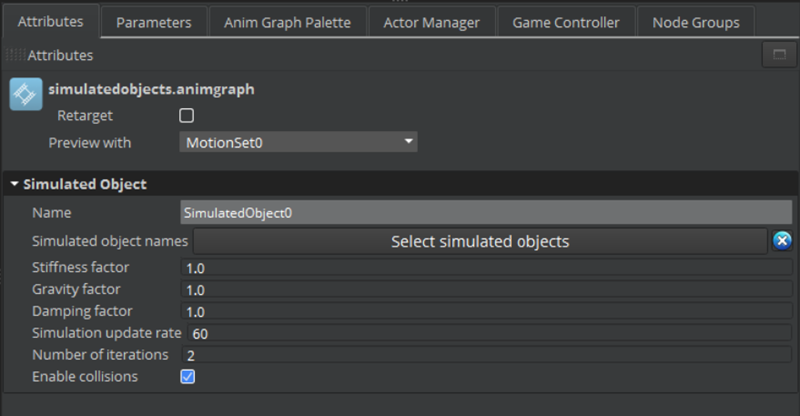Image resolution: width=800 pixels, height=416 pixels.
Task: Collapse the Simulated Object section
Action: [14, 184]
